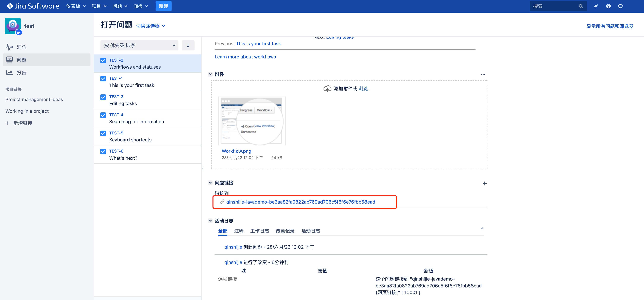Click the Workflow.png attachment thumbnail
Image resolution: width=644 pixels, height=300 pixels.
[252, 121]
